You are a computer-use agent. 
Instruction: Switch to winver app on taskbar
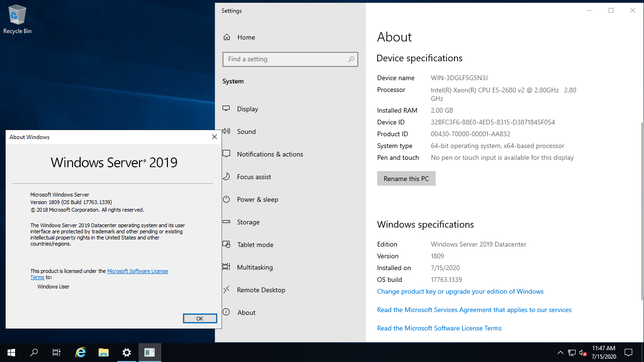coord(149,353)
